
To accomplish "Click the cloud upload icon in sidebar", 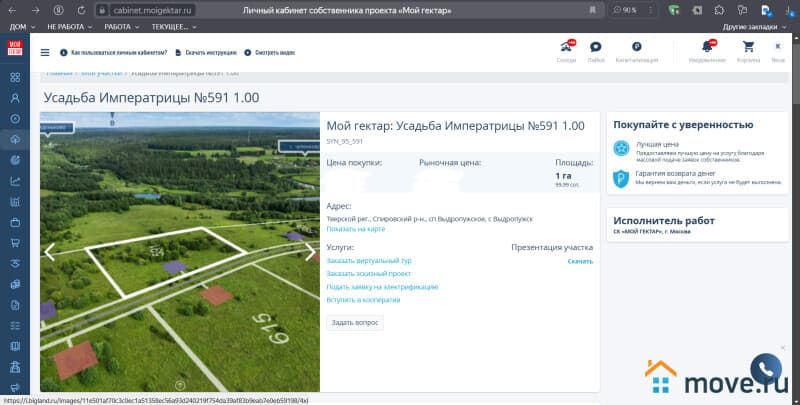I will [x=15, y=139].
